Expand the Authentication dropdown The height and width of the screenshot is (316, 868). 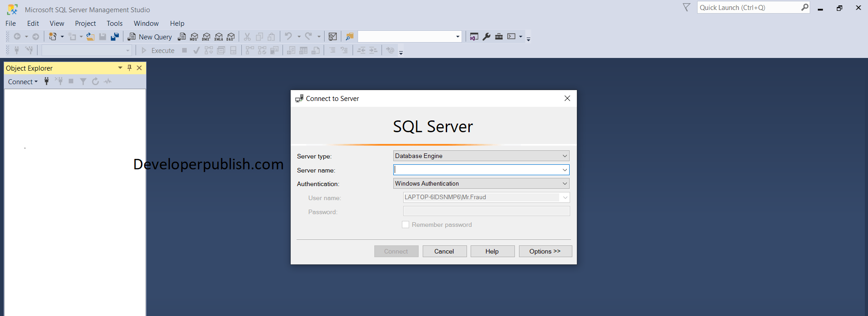point(565,184)
